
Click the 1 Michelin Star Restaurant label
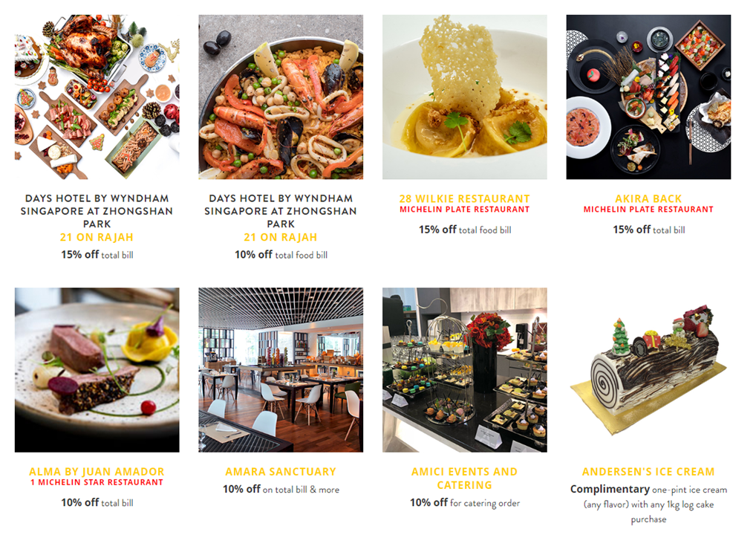[x=97, y=482]
